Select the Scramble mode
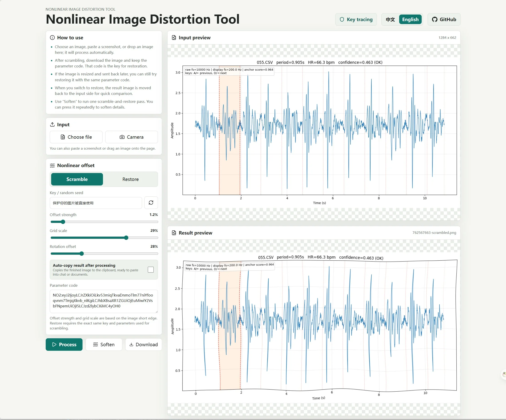Viewport: 506px width, 420px height. [x=77, y=179]
